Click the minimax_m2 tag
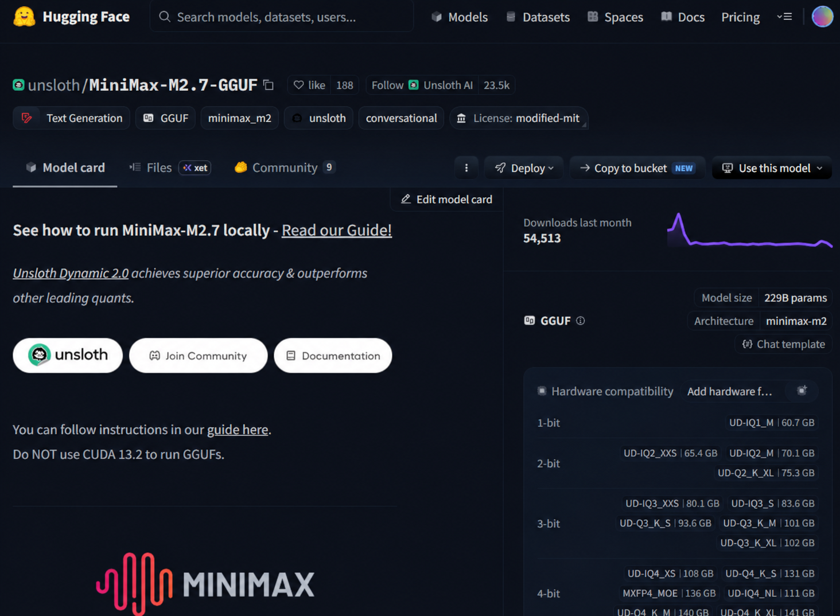 240,118
